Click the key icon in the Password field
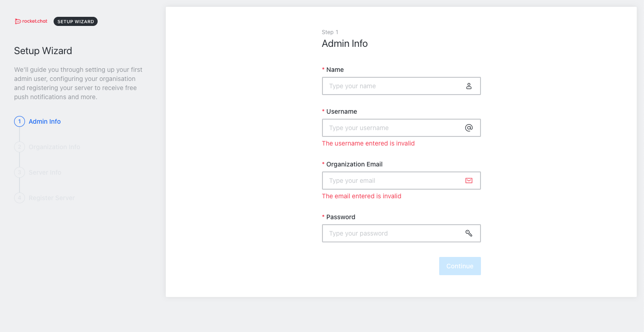The height and width of the screenshot is (332, 644). tap(469, 233)
